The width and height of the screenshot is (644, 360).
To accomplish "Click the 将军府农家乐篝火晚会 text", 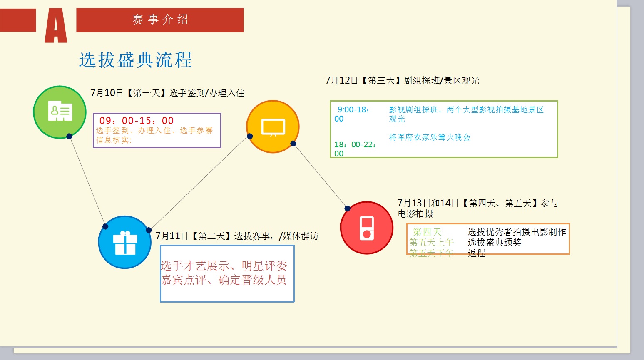I will [x=430, y=137].
